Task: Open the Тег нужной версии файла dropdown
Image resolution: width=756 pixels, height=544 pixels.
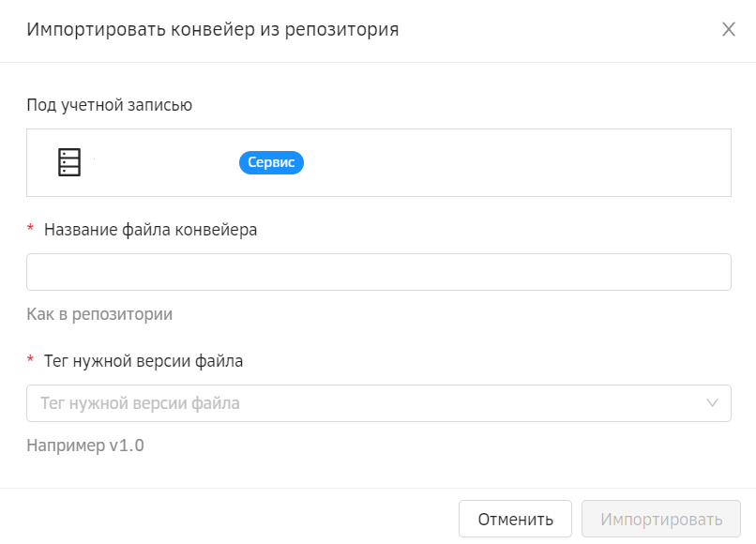Action: click(375, 403)
